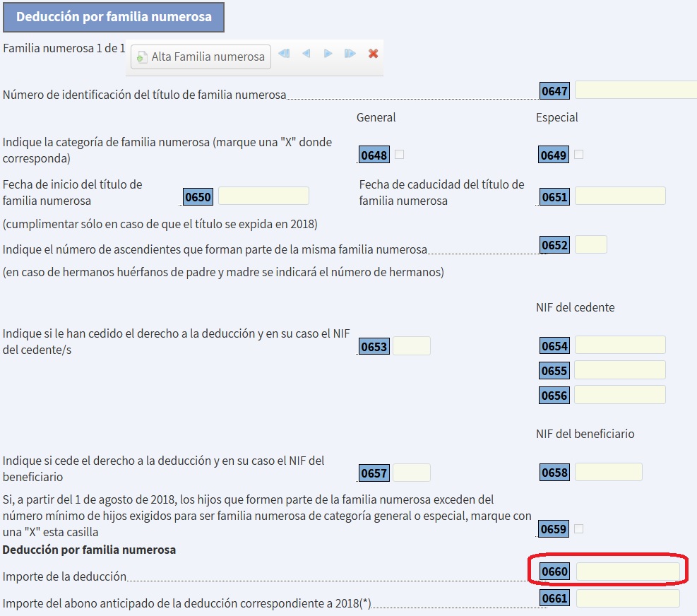Image resolution: width=697 pixels, height=616 pixels.
Task: Check the General category box 0648
Action: tap(400, 155)
